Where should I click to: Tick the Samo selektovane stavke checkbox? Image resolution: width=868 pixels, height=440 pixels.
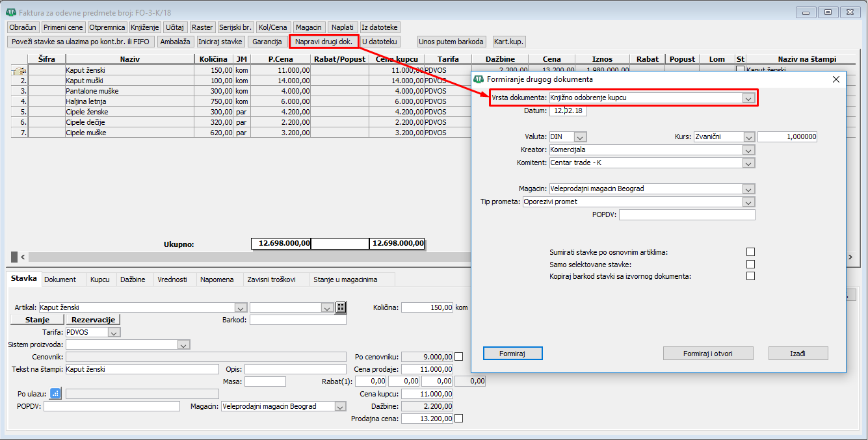pyautogui.click(x=750, y=264)
